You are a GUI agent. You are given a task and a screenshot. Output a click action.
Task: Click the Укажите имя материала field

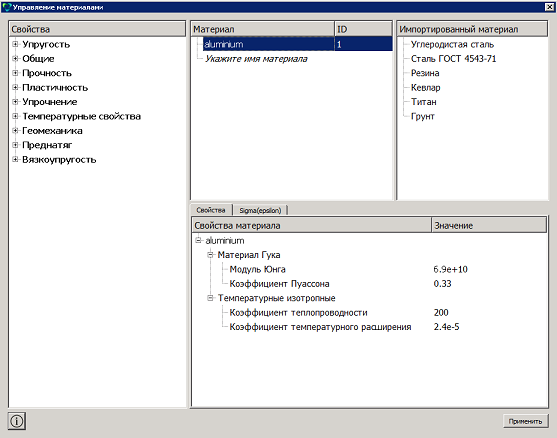coord(256,59)
